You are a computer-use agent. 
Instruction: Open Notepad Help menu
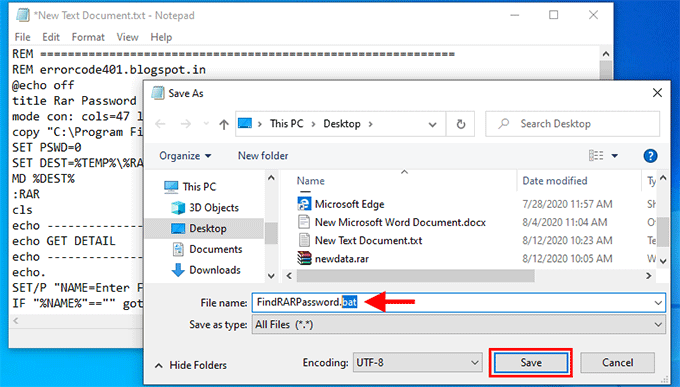coord(161,37)
